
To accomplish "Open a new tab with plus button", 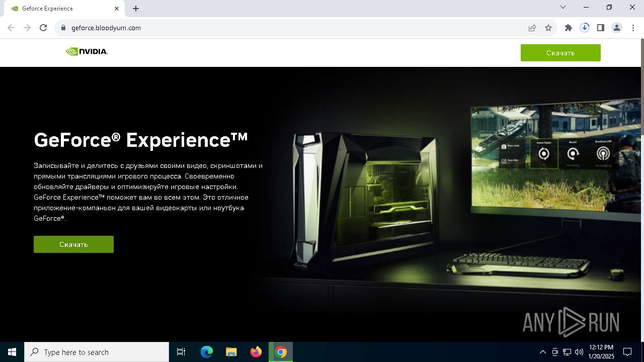I will coord(136,9).
